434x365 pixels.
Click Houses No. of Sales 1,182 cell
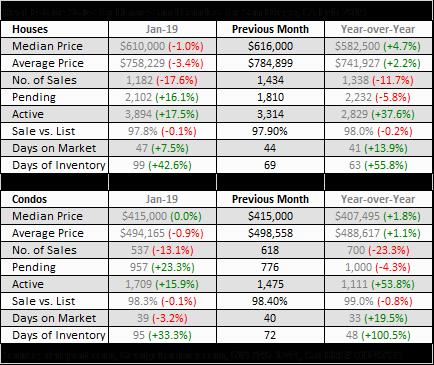[162, 80]
